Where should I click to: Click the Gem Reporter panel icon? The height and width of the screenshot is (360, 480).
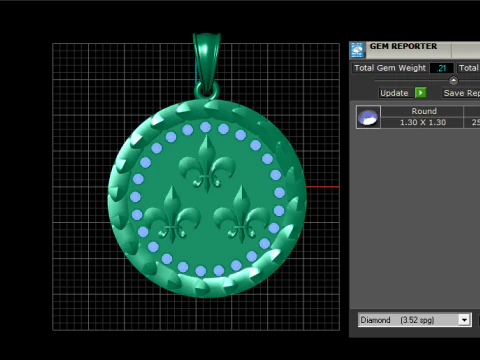(357, 50)
